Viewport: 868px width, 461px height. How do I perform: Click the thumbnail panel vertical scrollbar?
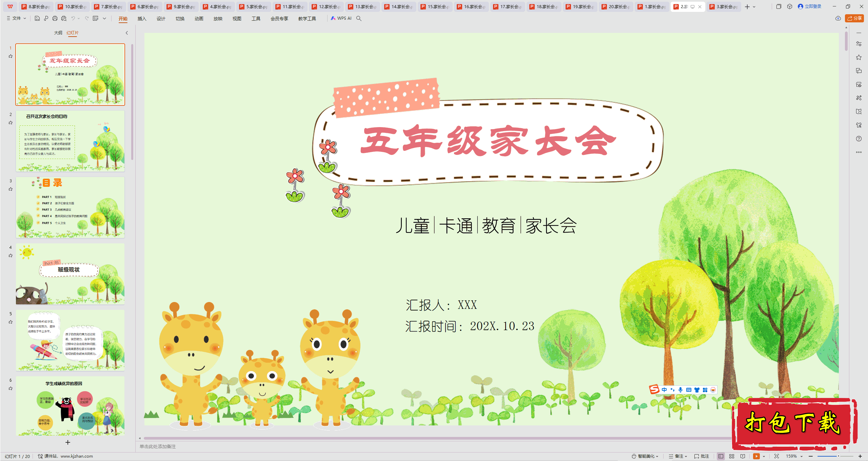[x=132, y=102]
